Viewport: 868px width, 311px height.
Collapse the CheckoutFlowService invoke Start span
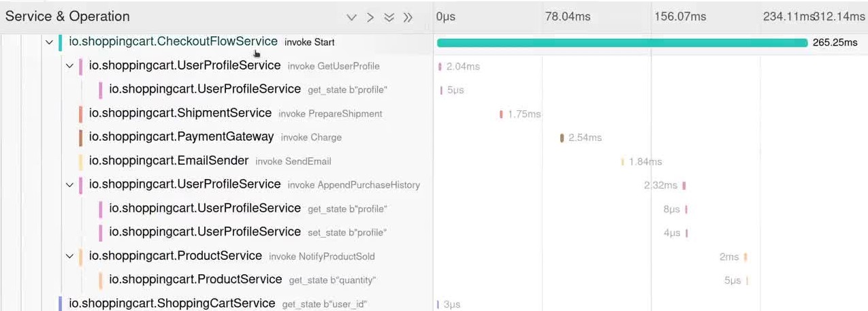coord(49,42)
